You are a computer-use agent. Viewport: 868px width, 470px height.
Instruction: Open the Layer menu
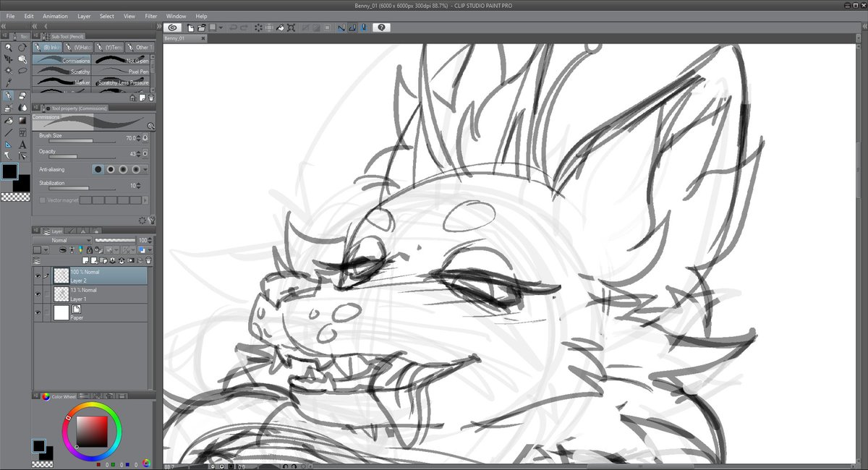coord(85,16)
